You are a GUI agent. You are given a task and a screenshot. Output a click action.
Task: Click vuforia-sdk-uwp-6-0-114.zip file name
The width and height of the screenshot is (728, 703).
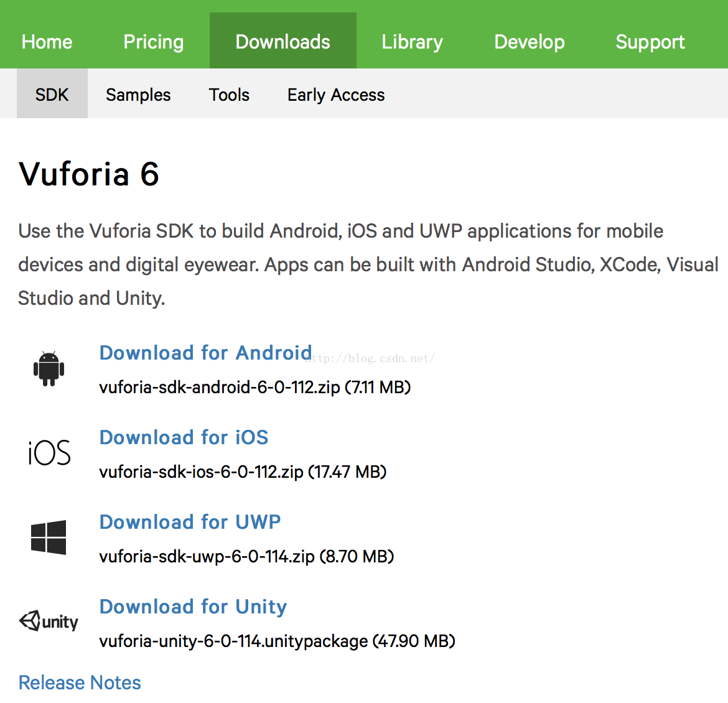pos(207,556)
